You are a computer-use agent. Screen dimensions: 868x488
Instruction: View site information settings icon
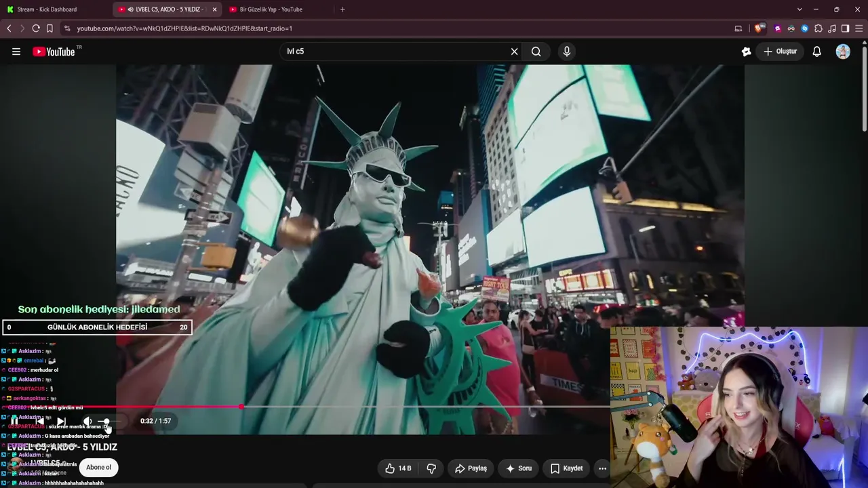pos(66,28)
